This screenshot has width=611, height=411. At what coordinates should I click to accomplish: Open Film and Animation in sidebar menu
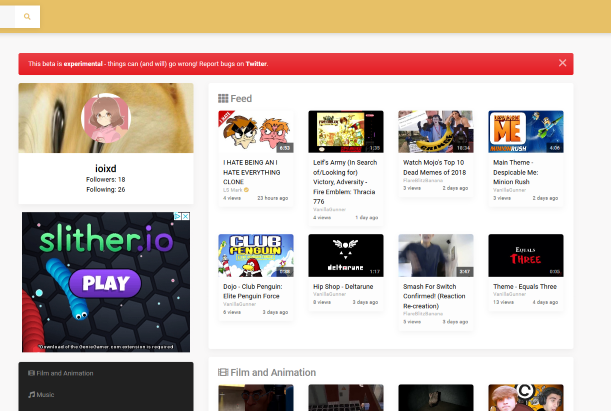click(x=61, y=373)
